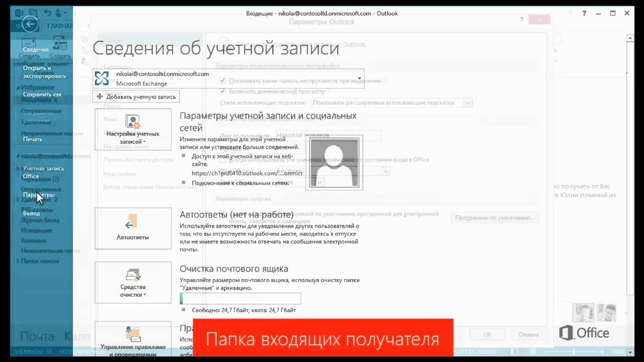Open Учетная запись Office menu item
This screenshot has width=644, height=362.
coord(43,172)
